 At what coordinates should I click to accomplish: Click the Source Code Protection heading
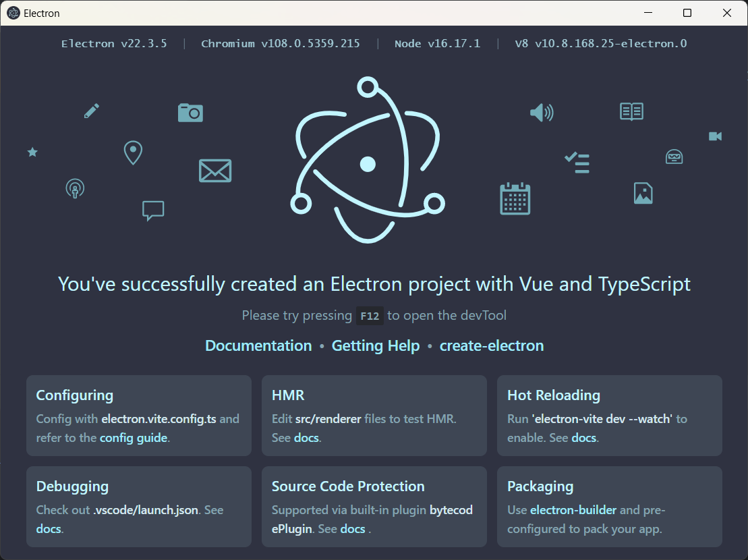pyautogui.click(x=348, y=486)
